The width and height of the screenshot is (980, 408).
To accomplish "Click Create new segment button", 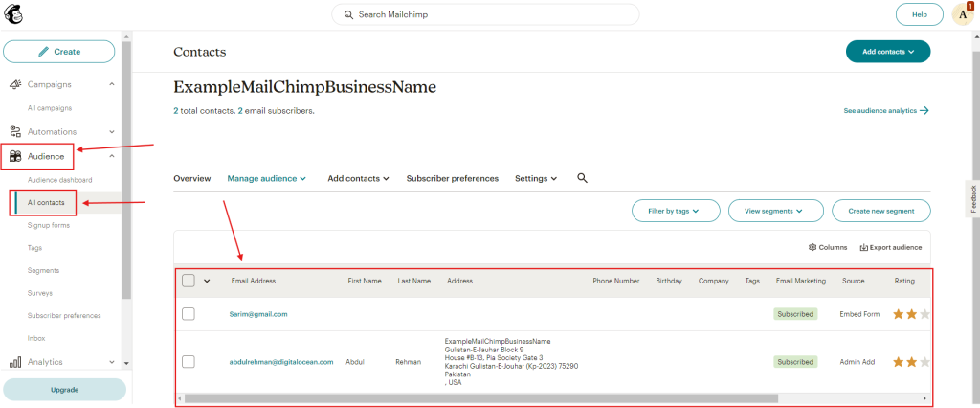I will [880, 211].
